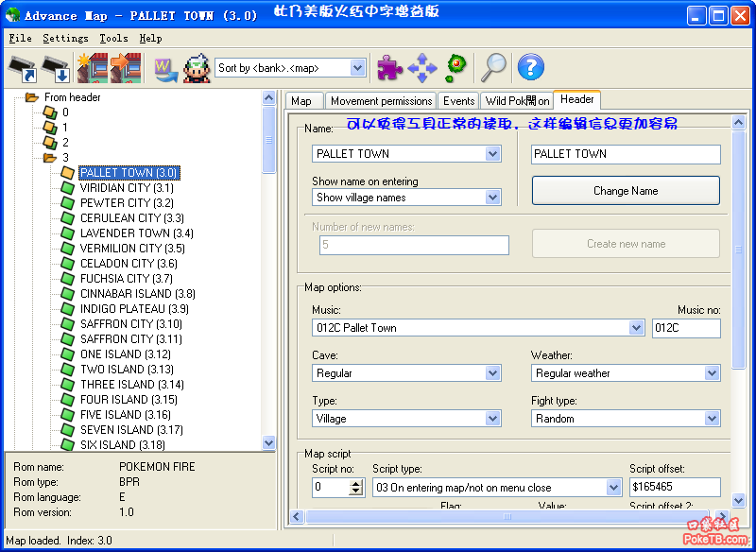
Task: Open the Cave Regular dropdown
Action: point(492,373)
